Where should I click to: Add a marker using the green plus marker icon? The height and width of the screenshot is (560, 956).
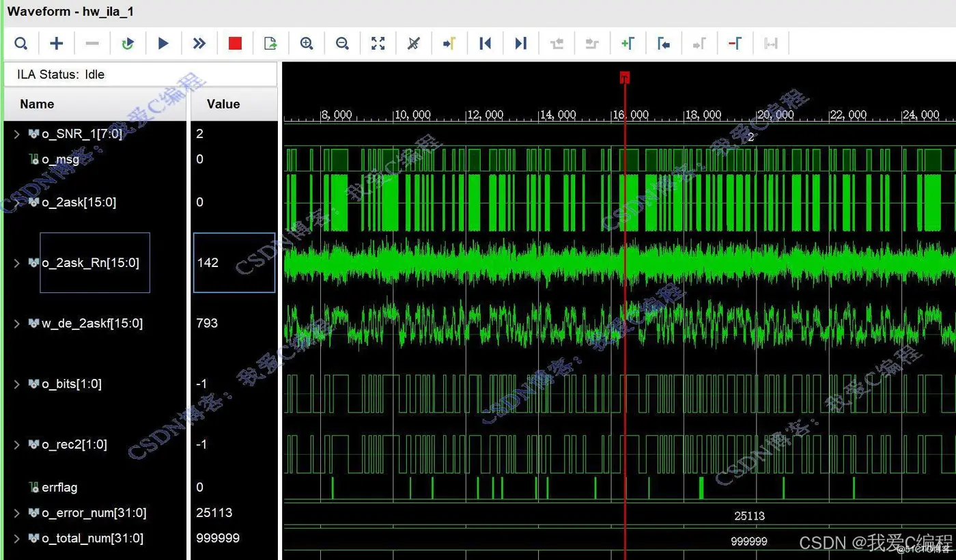point(628,44)
